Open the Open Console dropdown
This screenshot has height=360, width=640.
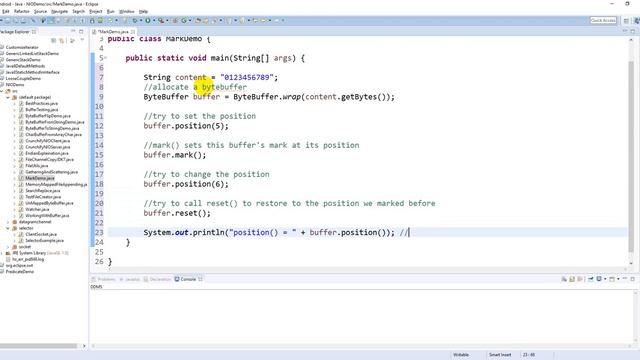pos(618,279)
